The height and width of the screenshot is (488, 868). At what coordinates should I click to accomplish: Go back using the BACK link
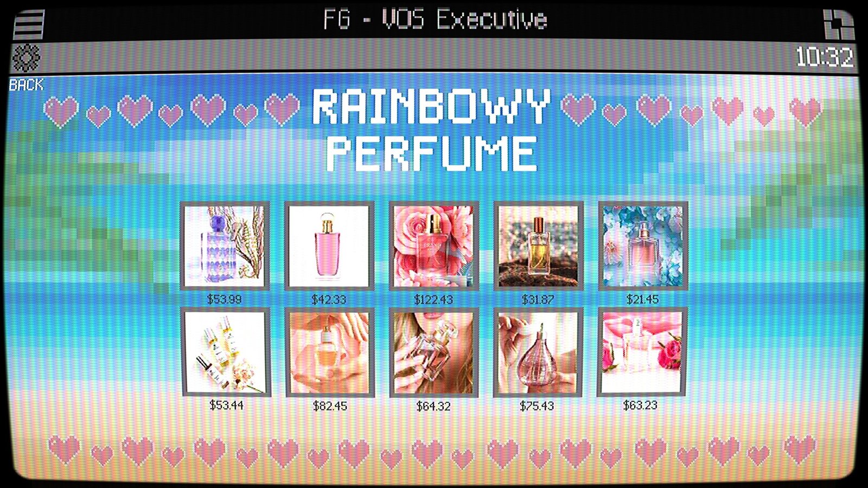pos(26,85)
